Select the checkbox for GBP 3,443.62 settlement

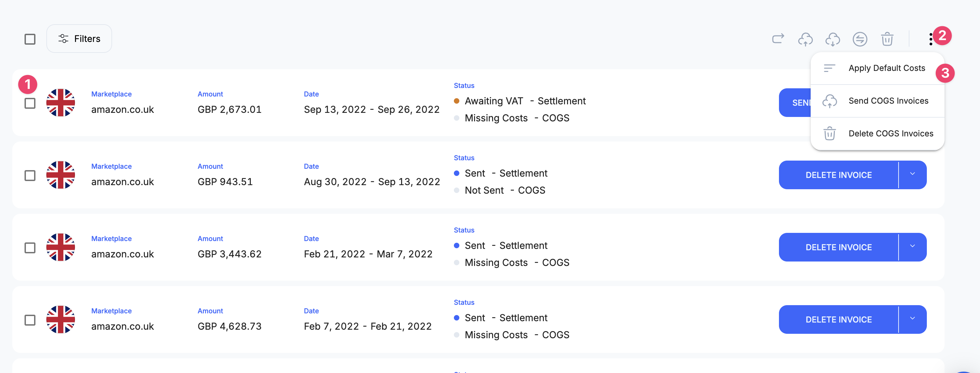(30, 248)
